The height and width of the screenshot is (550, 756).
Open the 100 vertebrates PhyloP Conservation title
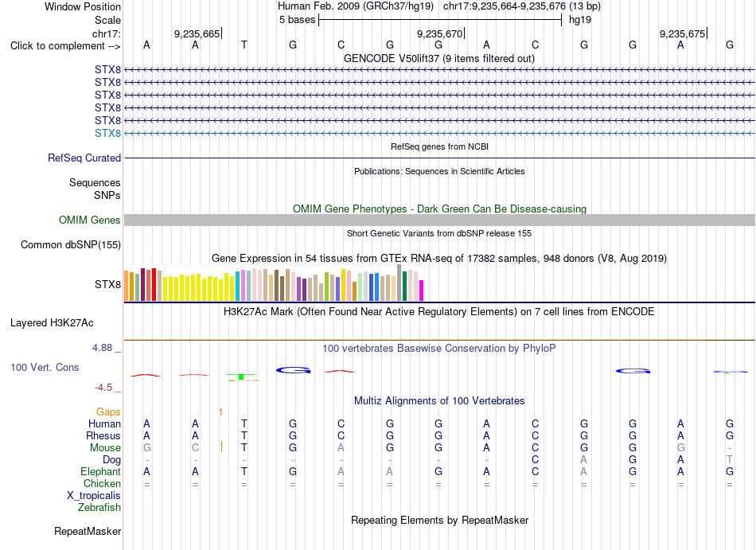(439, 348)
